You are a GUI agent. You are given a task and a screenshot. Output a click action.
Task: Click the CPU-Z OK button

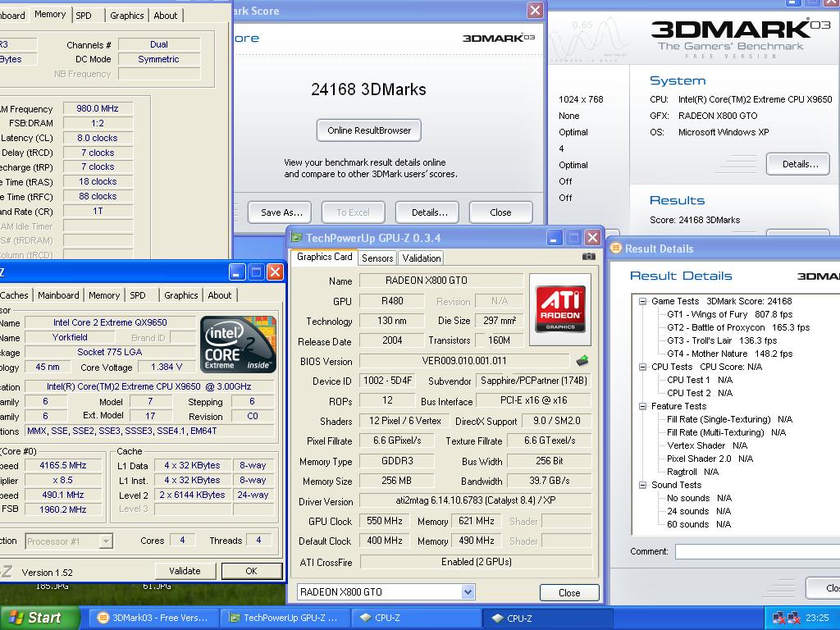pyautogui.click(x=251, y=571)
